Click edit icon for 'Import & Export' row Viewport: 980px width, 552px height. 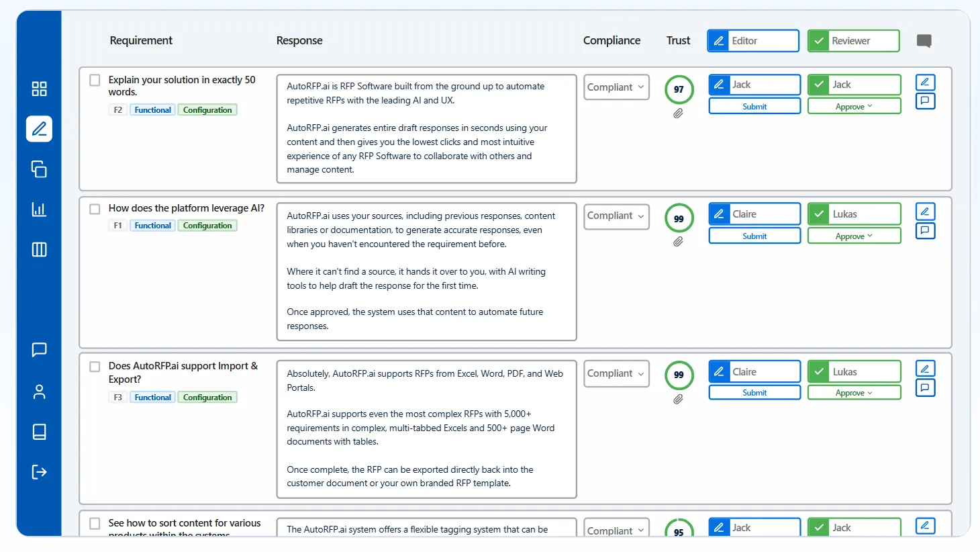925,369
